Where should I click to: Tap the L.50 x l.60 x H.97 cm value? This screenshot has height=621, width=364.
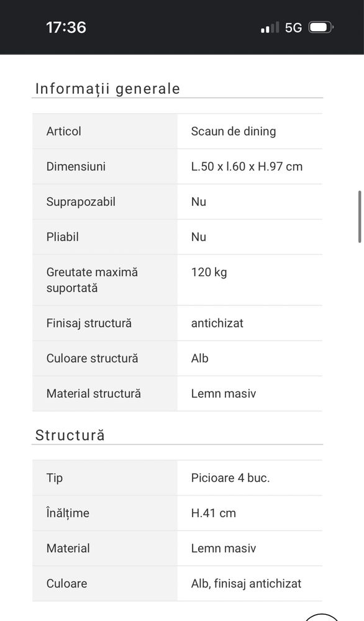click(x=247, y=167)
